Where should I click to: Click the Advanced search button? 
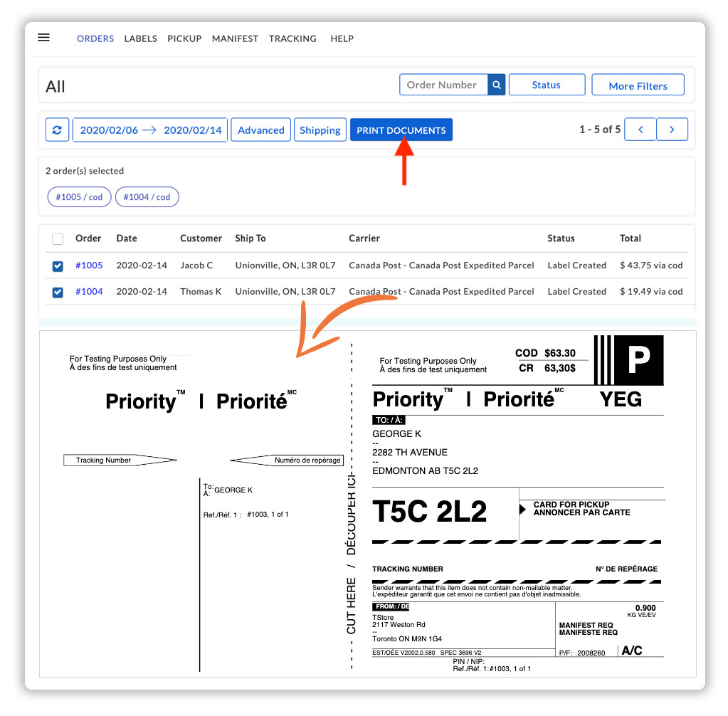point(260,130)
